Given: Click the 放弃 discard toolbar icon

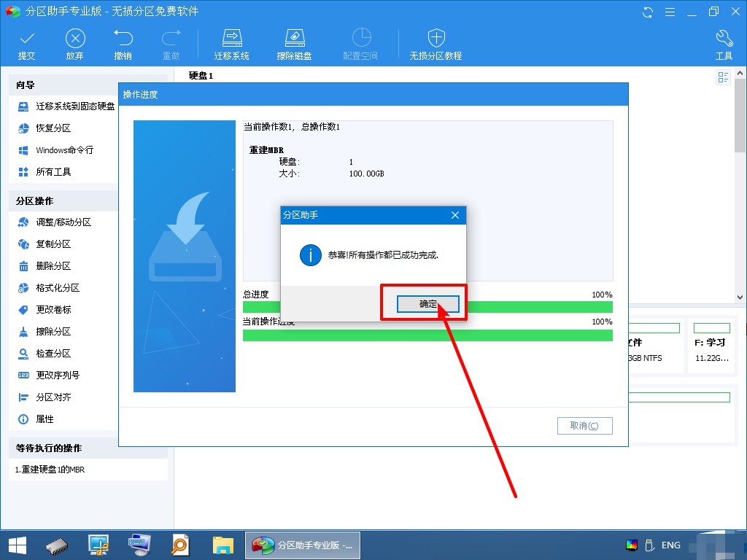Looking at the screenshot, I should coord(75,44).
